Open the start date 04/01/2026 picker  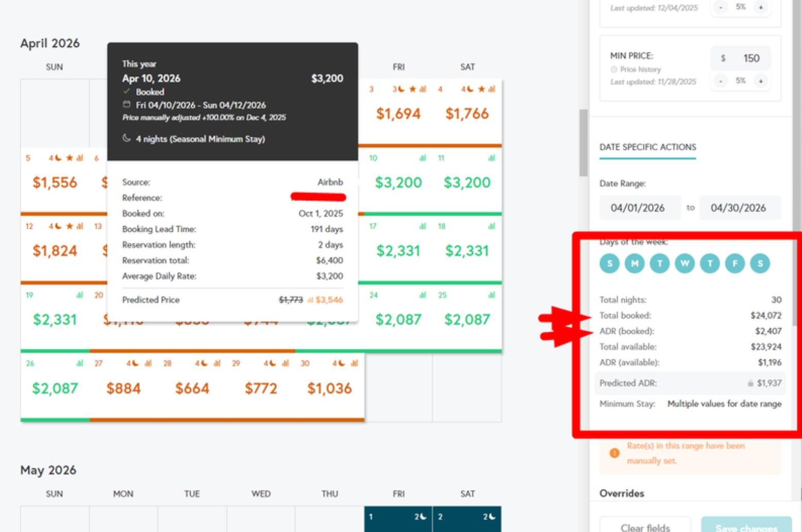[x=638, y=208]
